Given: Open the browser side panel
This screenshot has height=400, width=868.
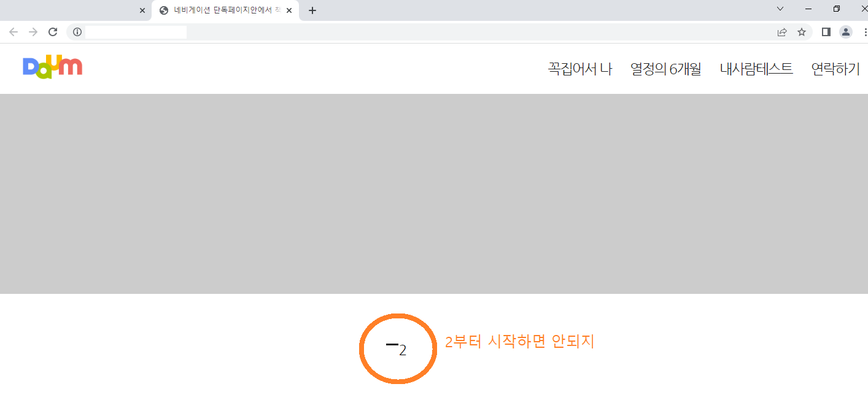Looking at the screenshot, I should (x=826, y=32).
